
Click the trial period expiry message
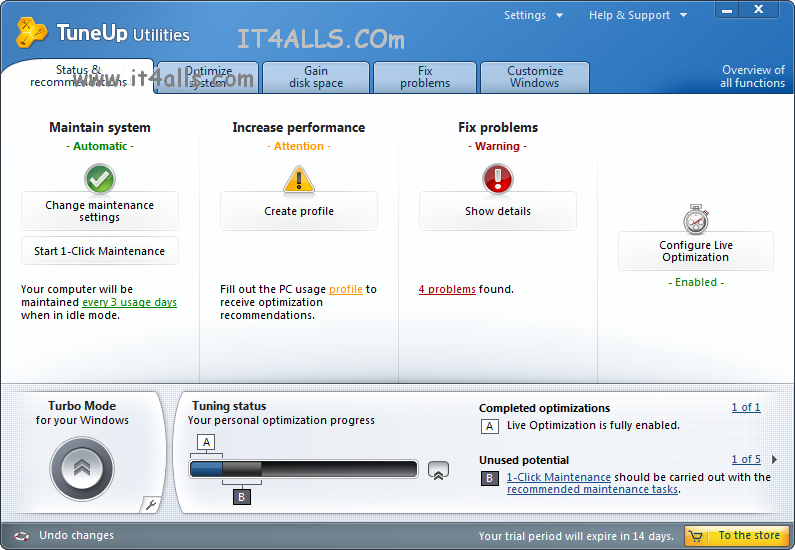click(576, 536)
